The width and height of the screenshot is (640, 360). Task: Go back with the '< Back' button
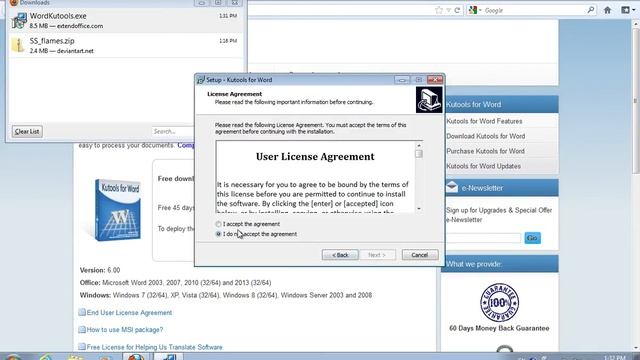(x=340, y=255)
